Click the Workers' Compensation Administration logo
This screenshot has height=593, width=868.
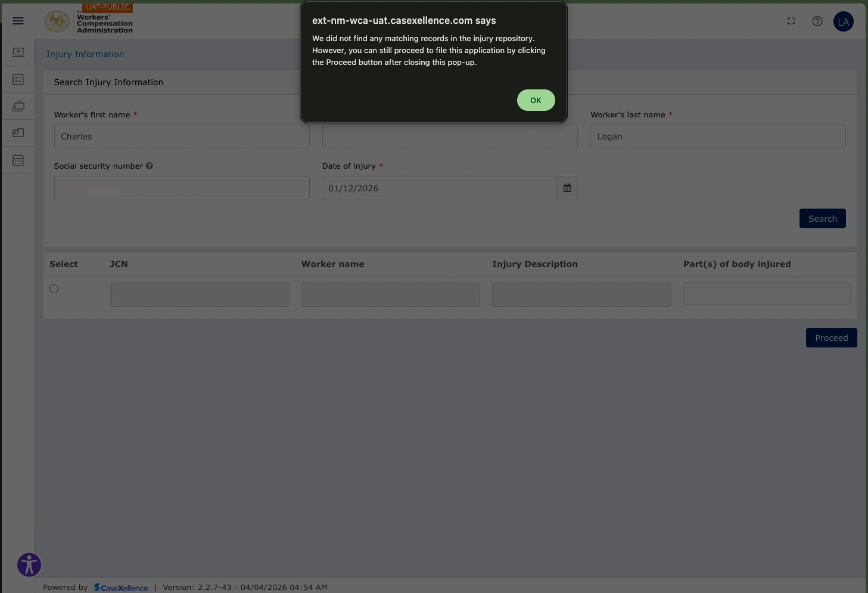click(89, 21)
